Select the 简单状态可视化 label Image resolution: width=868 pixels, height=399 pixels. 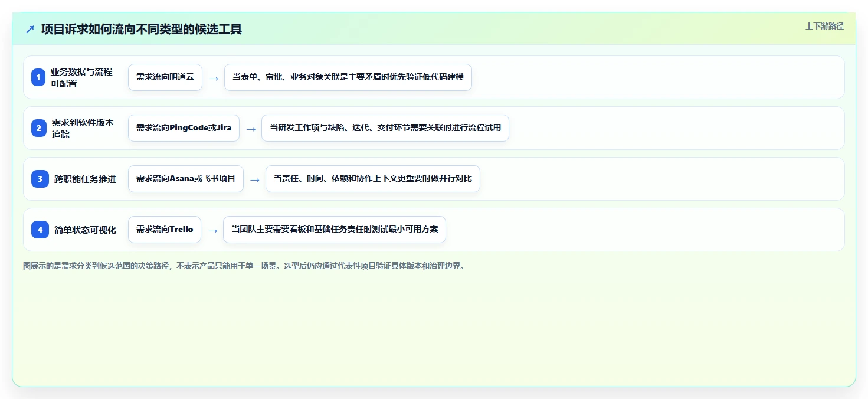tap(85, 230)
